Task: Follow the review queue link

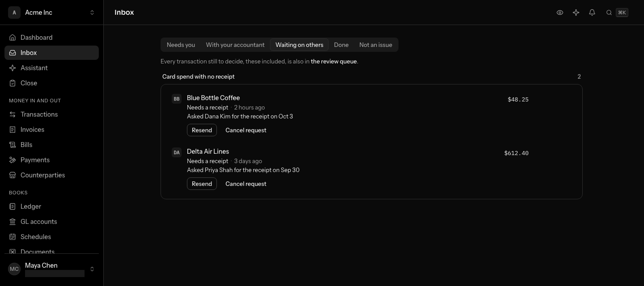Action: (x=334, y=62)
